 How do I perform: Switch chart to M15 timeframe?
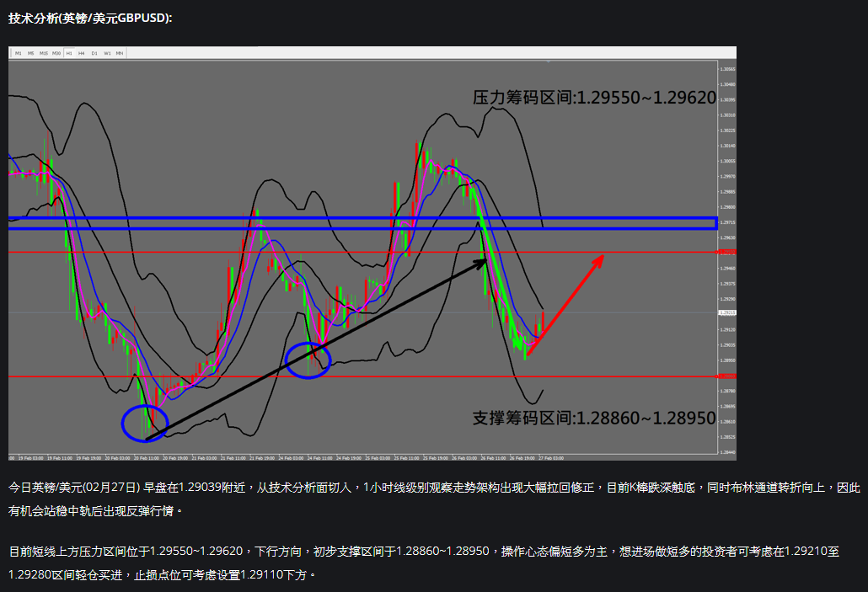pos(44,53)
